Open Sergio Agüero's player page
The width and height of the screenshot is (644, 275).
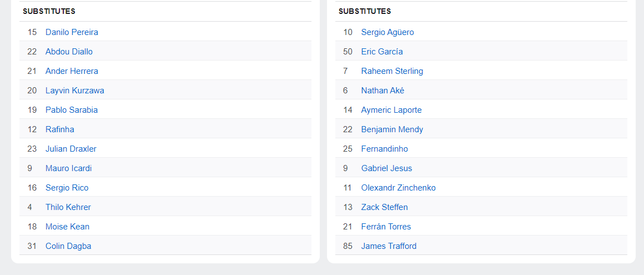(388, 32)
